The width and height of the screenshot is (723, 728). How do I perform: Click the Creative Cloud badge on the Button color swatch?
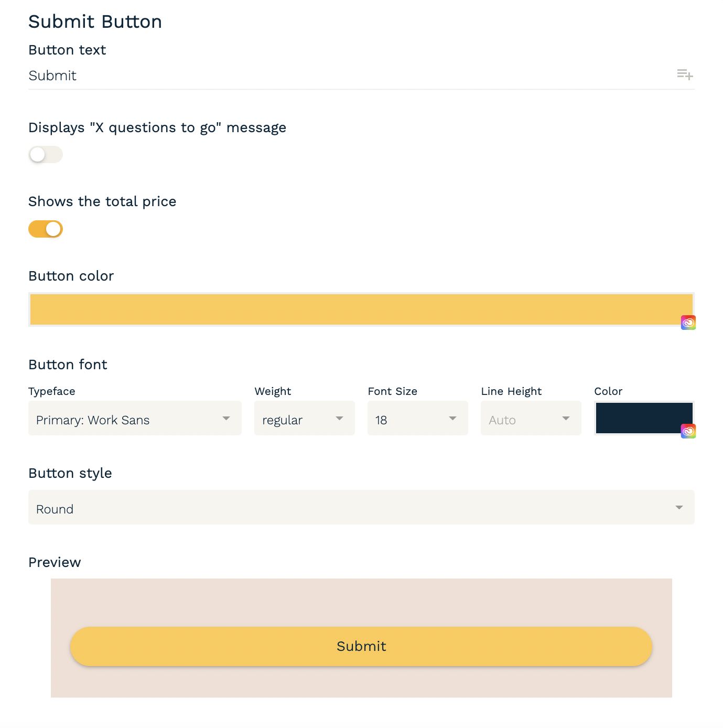click(688, 322)
